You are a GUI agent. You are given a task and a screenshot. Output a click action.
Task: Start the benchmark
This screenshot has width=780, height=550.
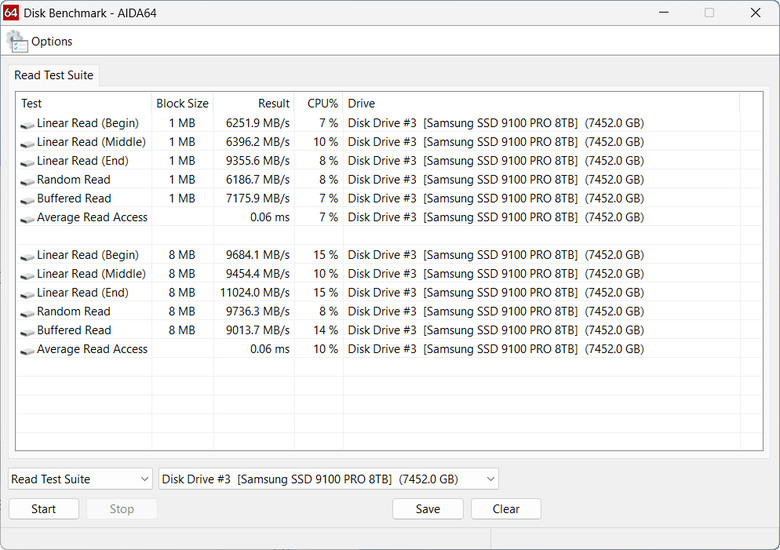pyautogui.click(x=44, y=509)
